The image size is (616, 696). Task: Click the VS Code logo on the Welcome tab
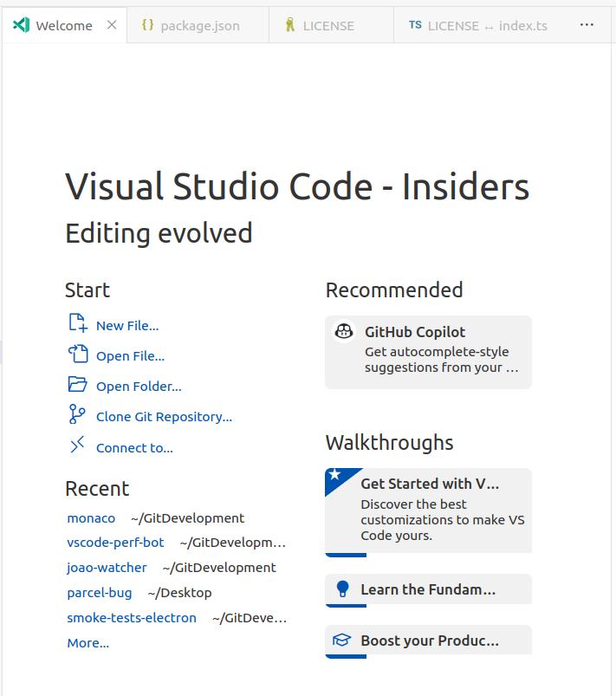click(21, 25)
